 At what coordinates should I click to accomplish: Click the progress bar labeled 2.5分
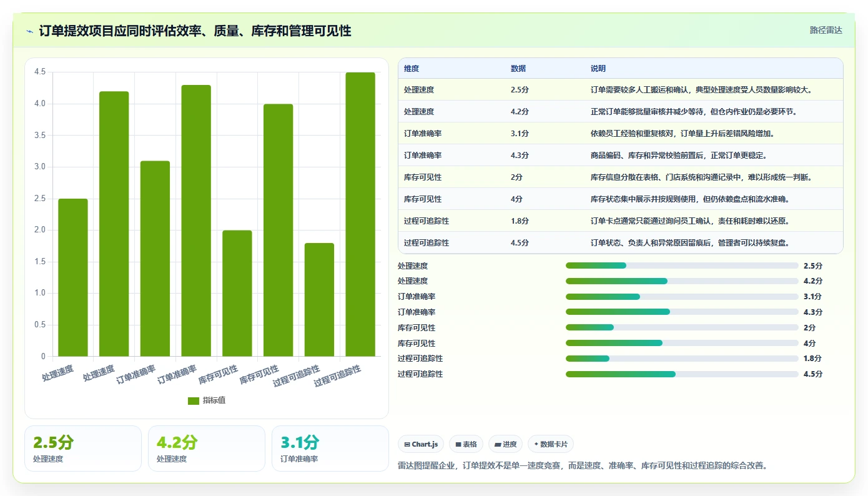click(x=682, y=265)
